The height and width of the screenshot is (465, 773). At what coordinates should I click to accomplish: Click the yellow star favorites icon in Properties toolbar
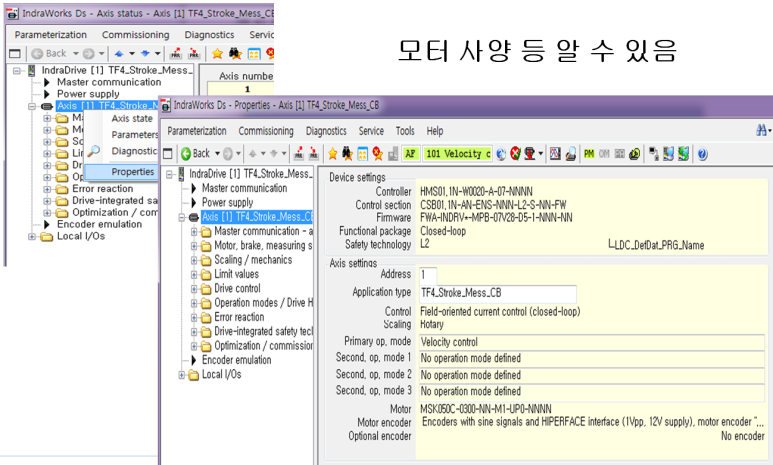332,154
